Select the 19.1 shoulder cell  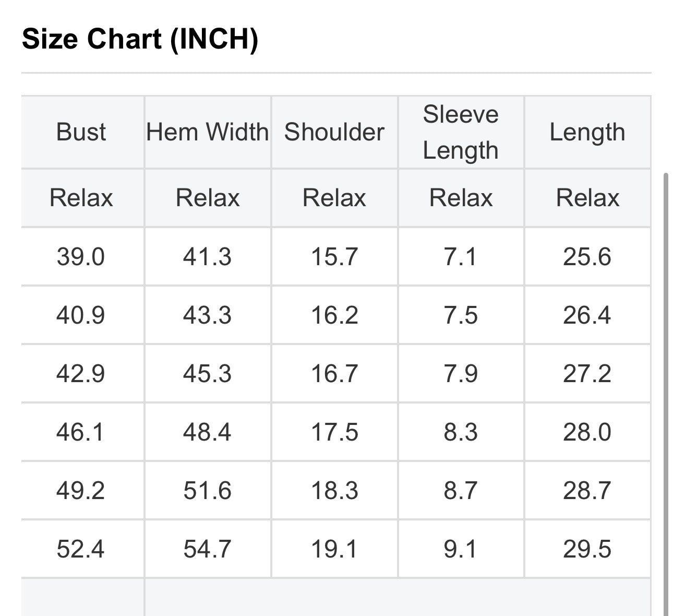(334, 549)
